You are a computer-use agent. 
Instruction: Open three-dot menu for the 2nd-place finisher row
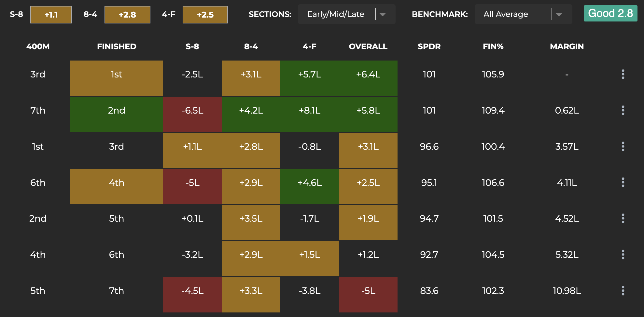623,110
